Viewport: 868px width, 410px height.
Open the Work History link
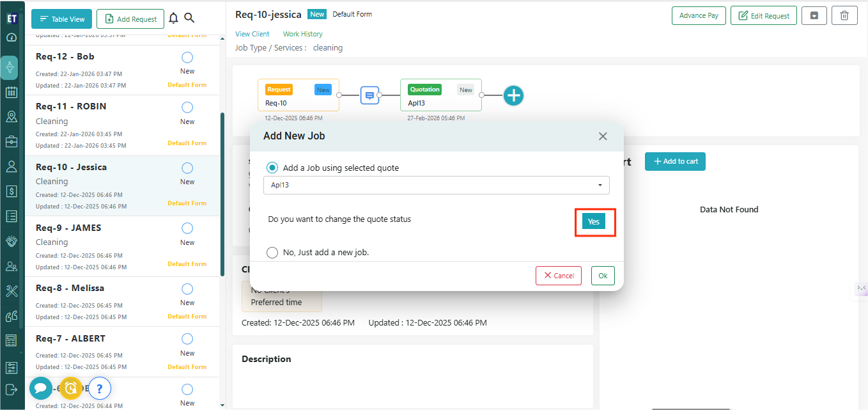tap(303, 34)
